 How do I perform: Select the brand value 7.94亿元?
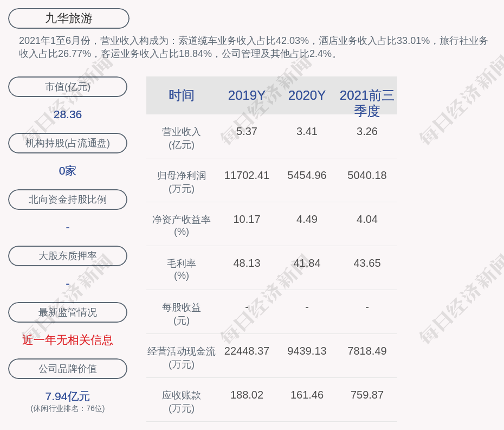pyautogui.click(x=68, y=396)
